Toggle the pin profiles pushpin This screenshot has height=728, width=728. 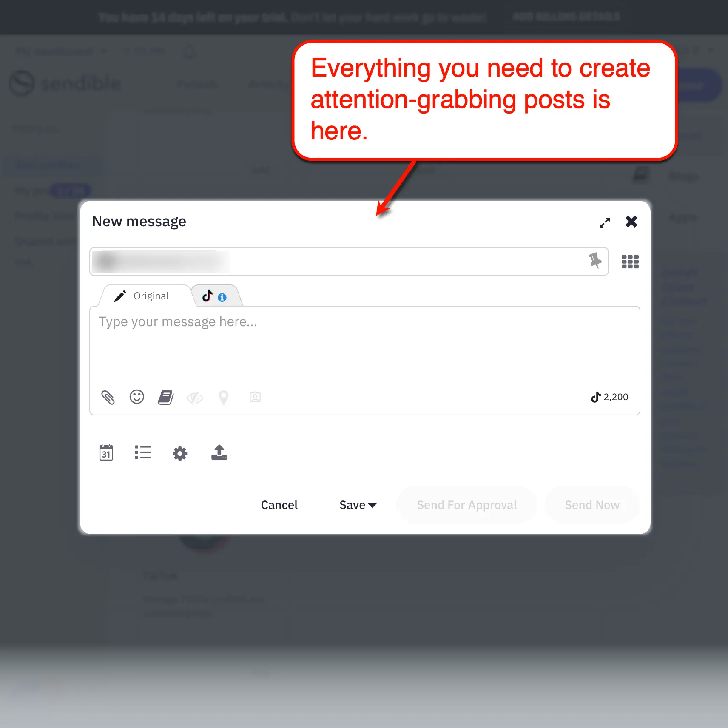pyautogui.click(x=595, y=261)
